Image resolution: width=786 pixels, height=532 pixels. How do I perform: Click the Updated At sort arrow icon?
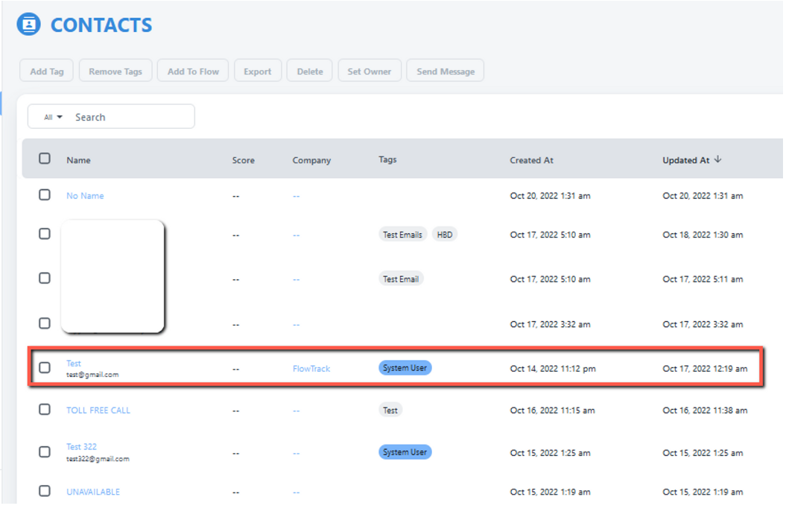point(717,159)
